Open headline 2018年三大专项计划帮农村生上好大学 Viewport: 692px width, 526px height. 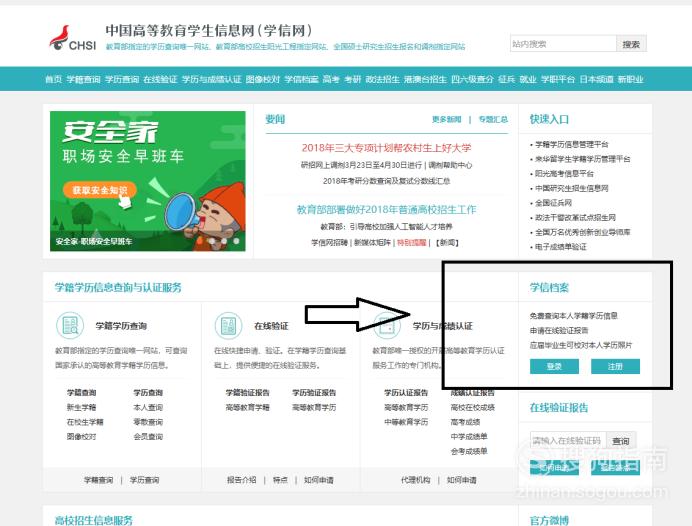[386, 148]
